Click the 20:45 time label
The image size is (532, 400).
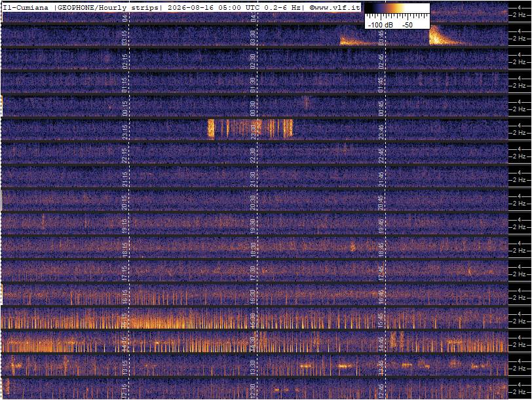[381, 203]
